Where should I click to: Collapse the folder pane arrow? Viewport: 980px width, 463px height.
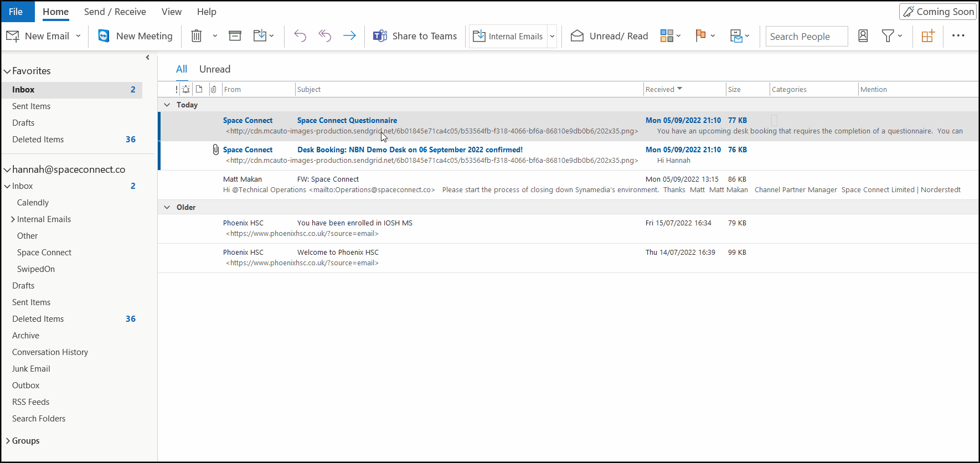(x=147, y=57)
